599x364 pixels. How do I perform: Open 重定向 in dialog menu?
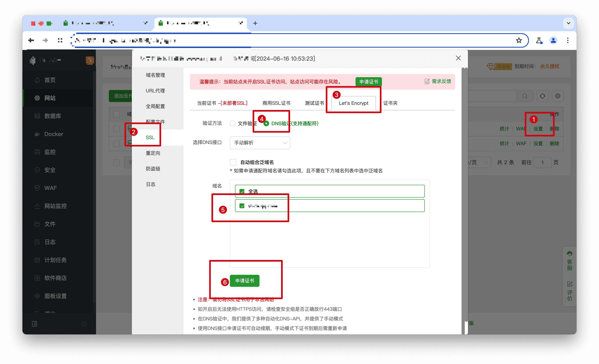click(153, 153)
